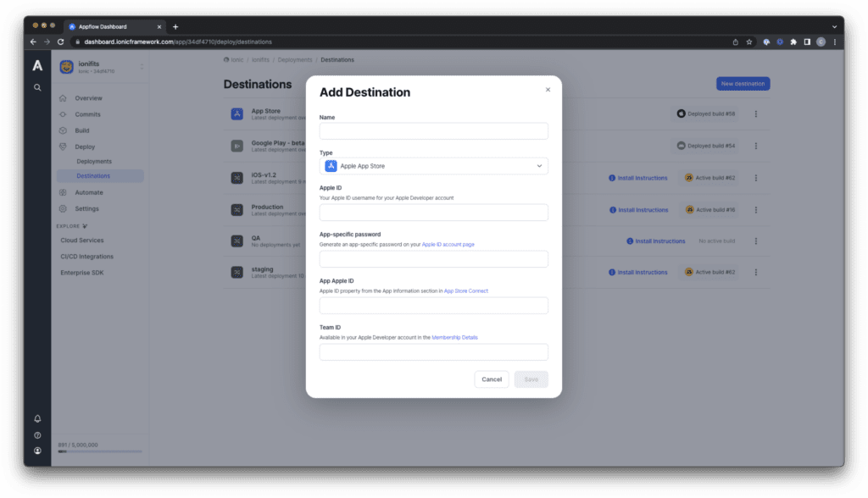Open the App Store Connect link
Image resolution: width=868 pixels, height=498 pixels.
point(466,291)
